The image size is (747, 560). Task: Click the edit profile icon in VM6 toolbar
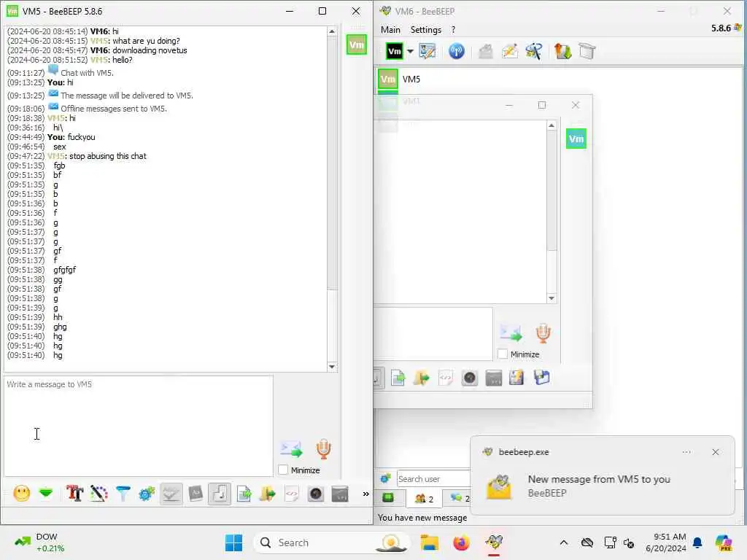(427, 51)
